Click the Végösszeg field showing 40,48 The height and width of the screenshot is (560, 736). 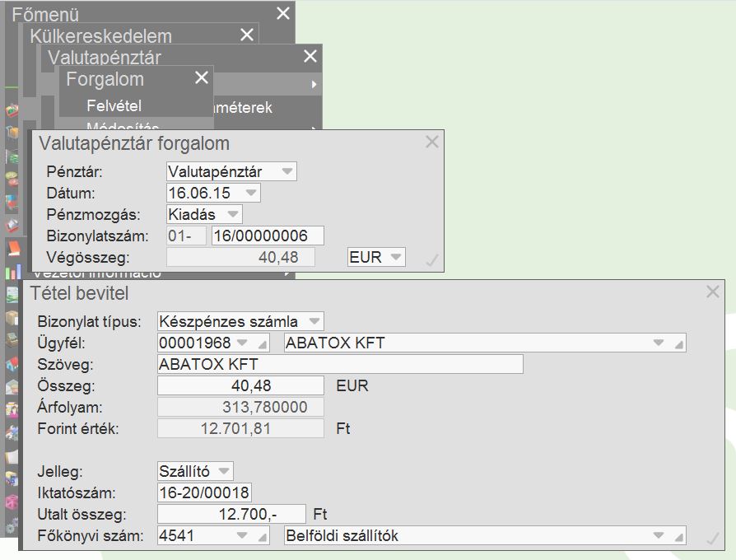tap(240, 257)
